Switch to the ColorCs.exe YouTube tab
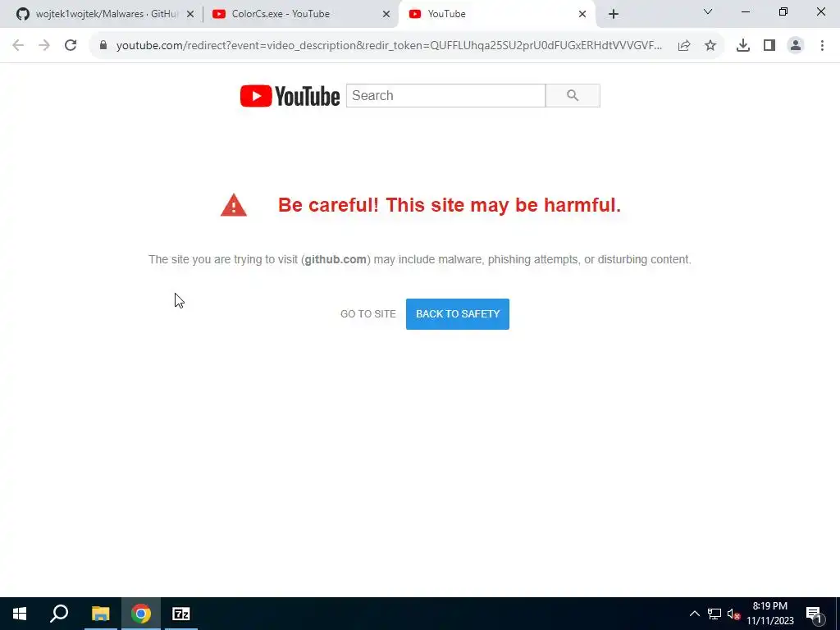This screenshot has width=840, height=630. 300,14
